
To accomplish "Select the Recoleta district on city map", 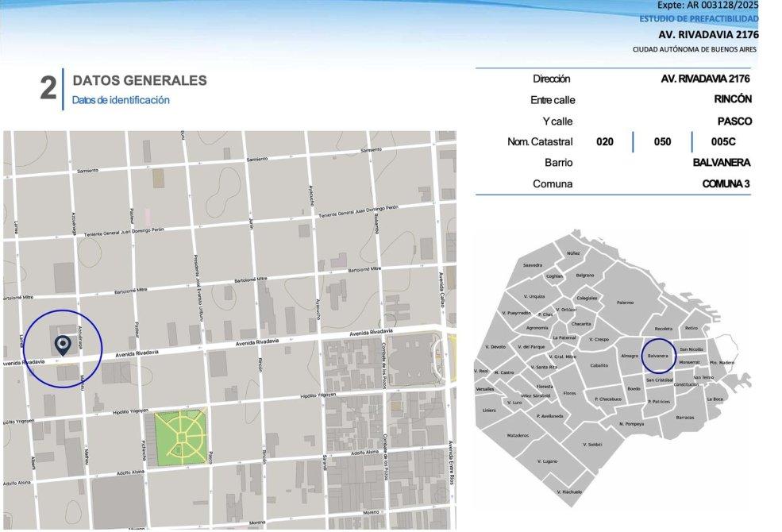I will (663, 329).
